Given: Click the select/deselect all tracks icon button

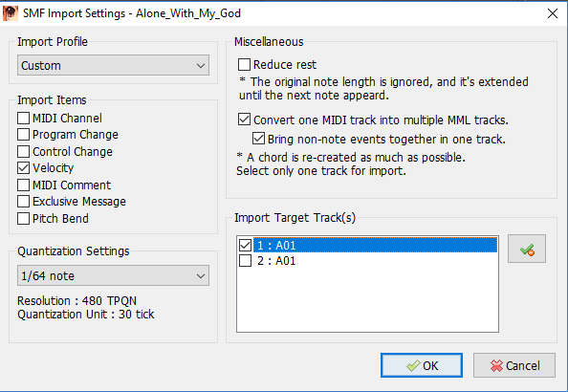Looking at the screenshot, I should pyautogui.click(x=526, y=249).
